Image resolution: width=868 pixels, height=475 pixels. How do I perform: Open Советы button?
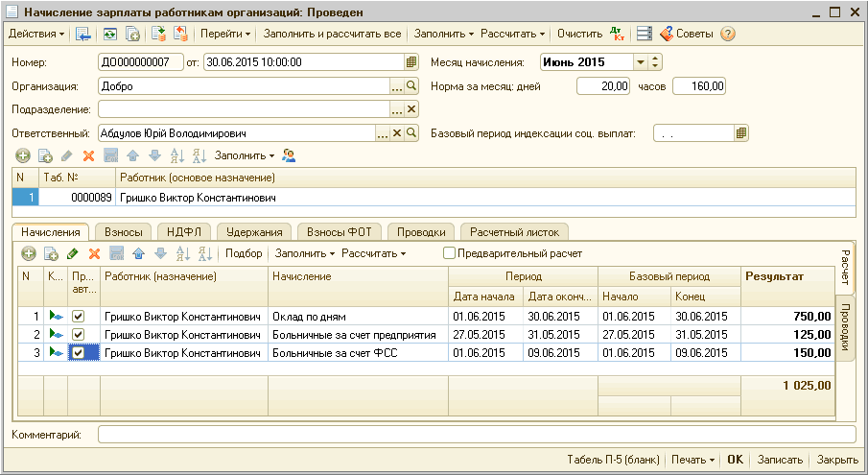tap(687, 34)
